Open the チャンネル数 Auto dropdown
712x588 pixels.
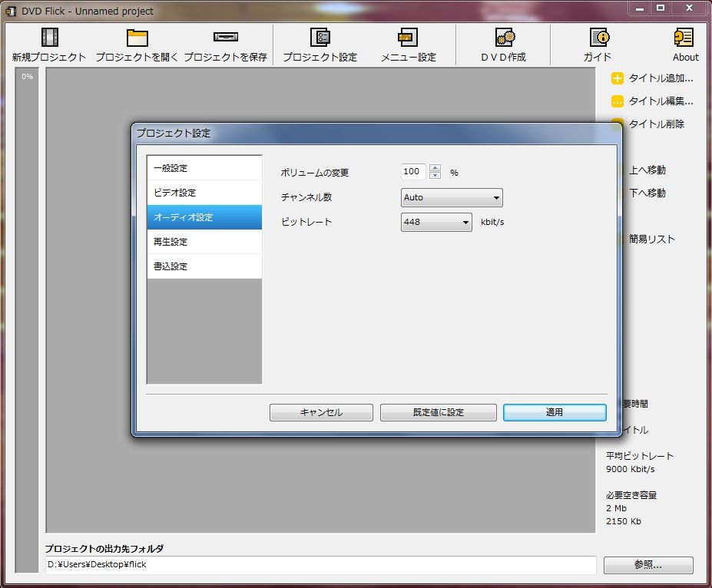452,197
